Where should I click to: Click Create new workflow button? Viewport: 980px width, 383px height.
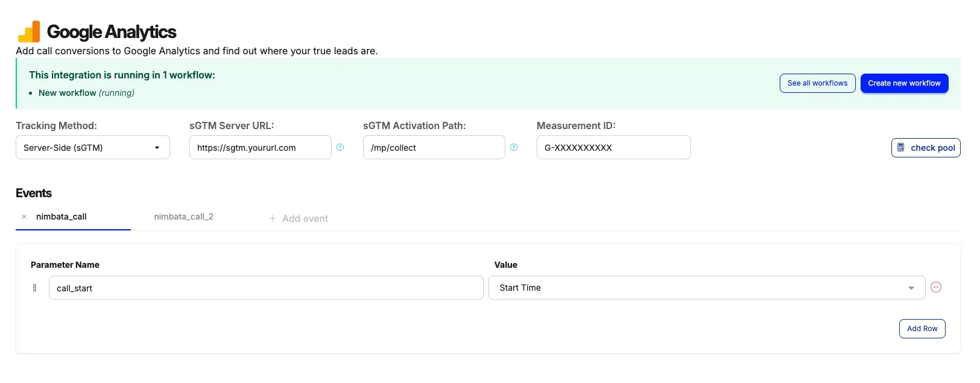pos(904,83)
